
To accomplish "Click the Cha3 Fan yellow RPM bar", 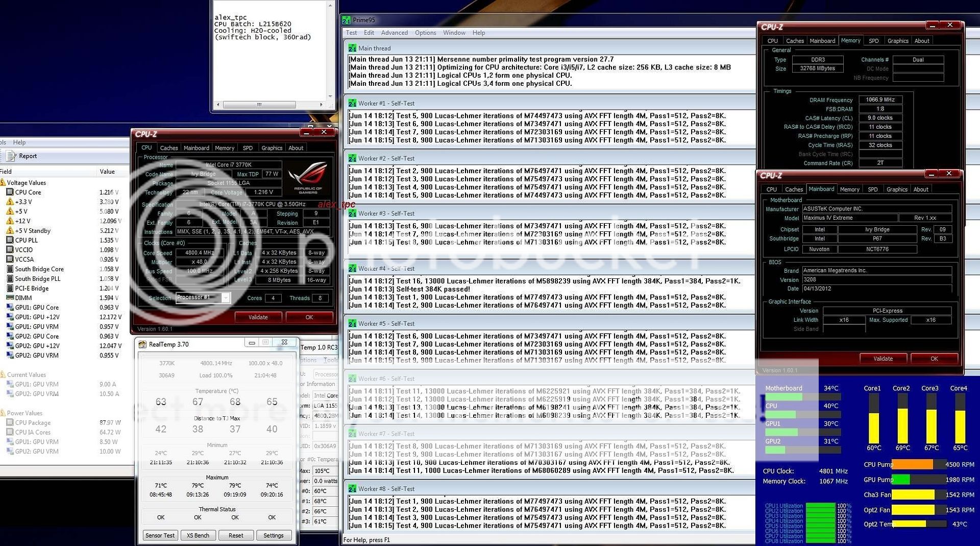I will click(913, 495).
